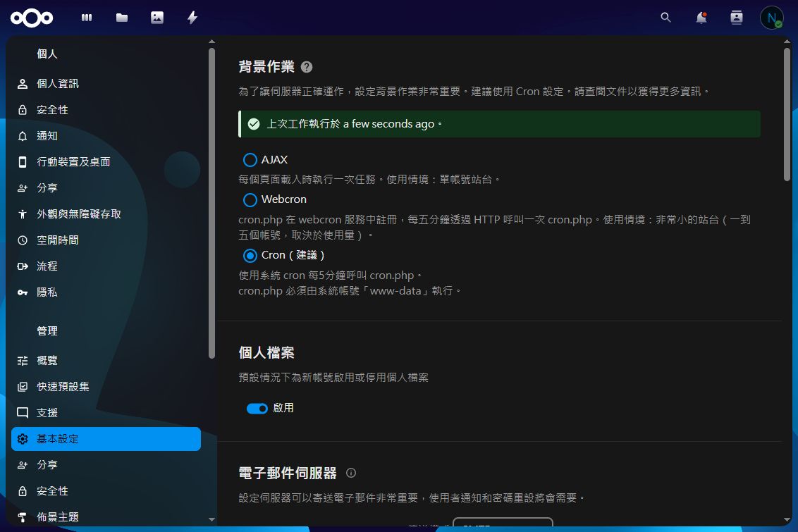Image resolution: width=798 pixels, height=532 pixels.
Task: Click icon next to 快速預設集
Action: click(x=23, y=387)
